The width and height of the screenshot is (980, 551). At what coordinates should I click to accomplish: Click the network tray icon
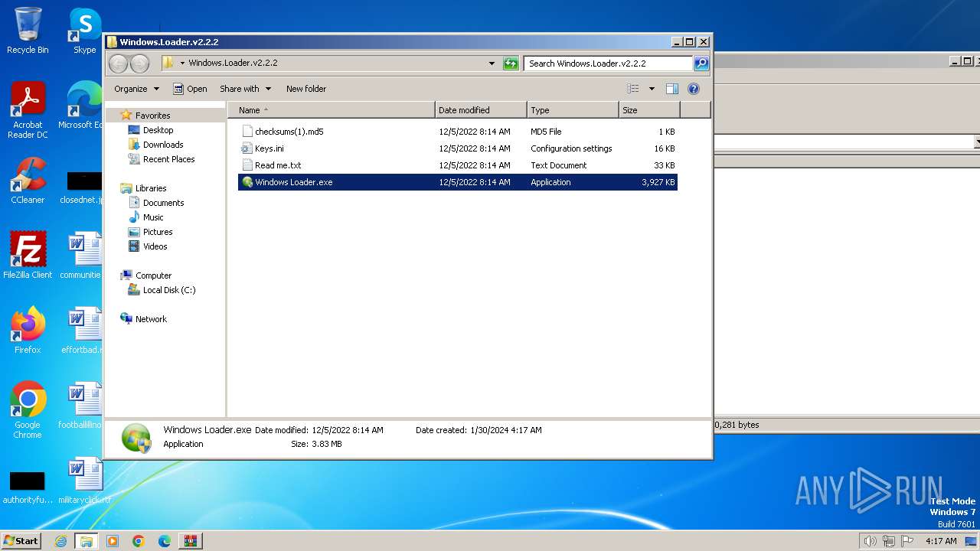(x=889, y=541)
